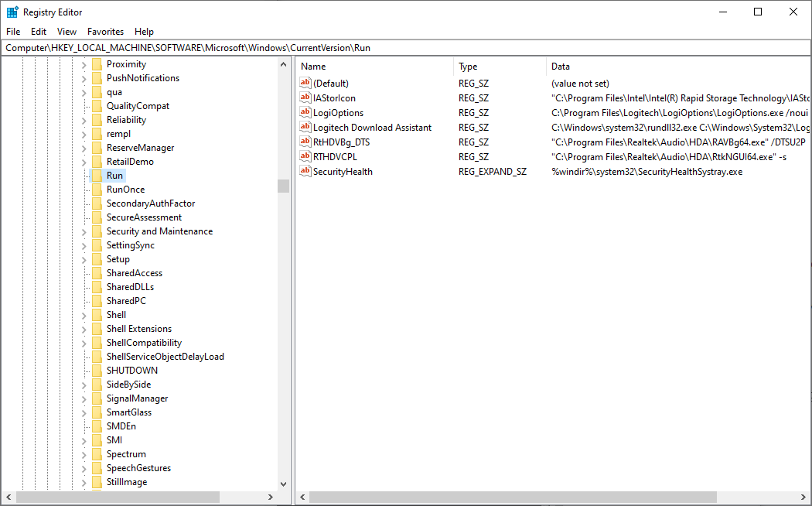Screen dimensions: 812x506
Task: Click the '(value not set)' data cell
Action: 580,84
